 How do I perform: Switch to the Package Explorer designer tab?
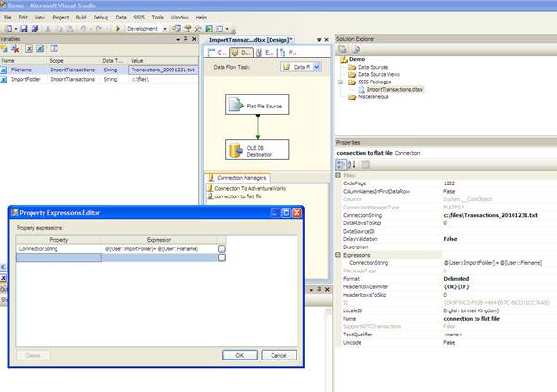(289, 53)
